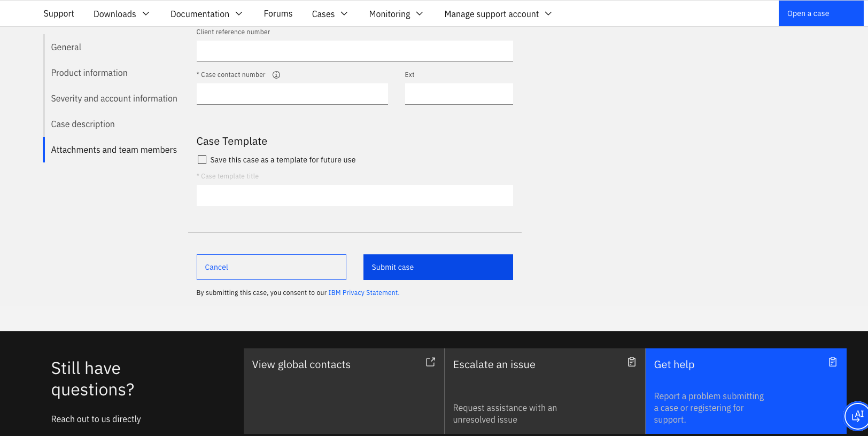The width and height of the screenshot is (868, 436).
Task: Click the Cancel button
Action: tap(272, 267)
